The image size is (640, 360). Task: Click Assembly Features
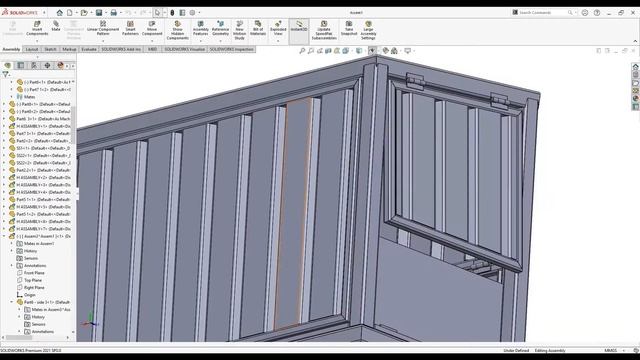(200, 29)
